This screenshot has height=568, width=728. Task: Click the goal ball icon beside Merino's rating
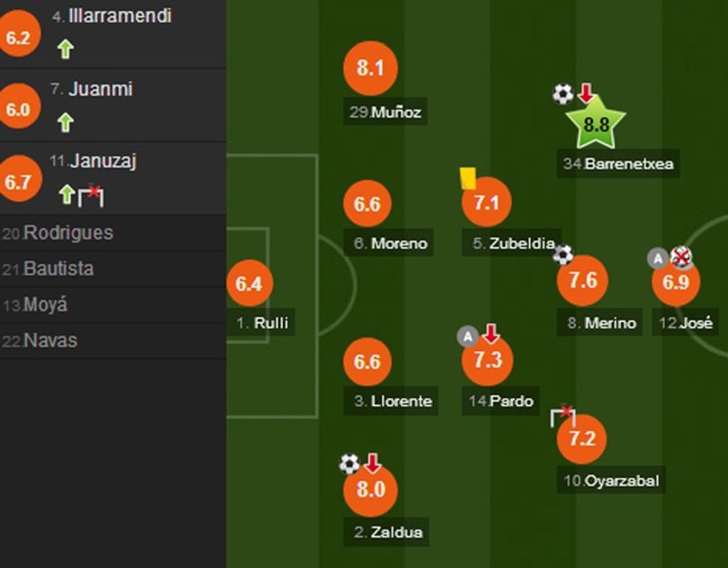pos(563,255)
